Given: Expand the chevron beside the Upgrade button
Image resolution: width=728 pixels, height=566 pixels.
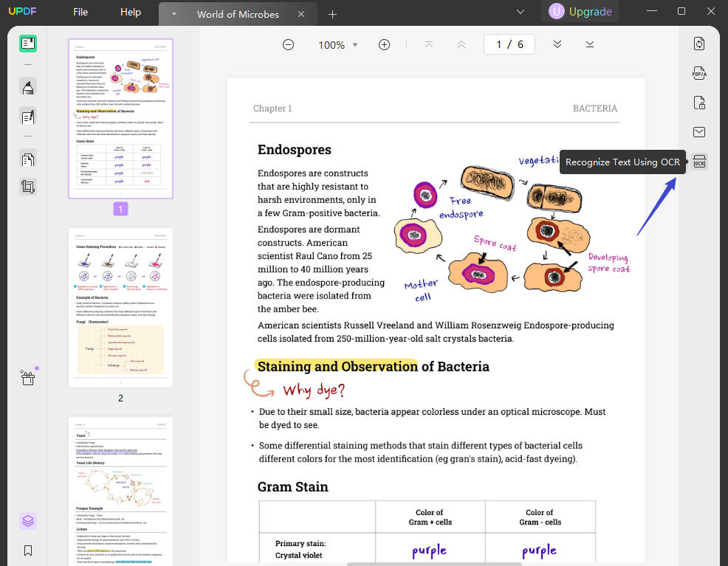Looking at the screenshot, I should pyautogui.click(x=521, y=12).
